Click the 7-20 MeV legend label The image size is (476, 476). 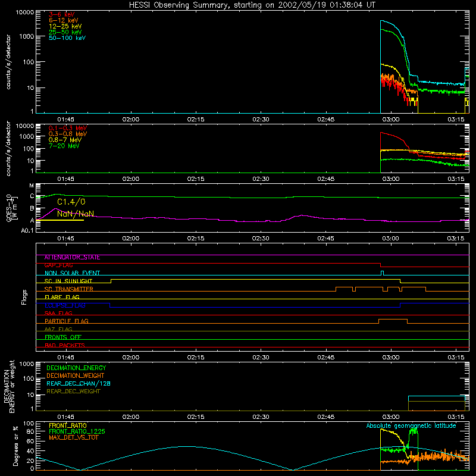click(64, 146)
